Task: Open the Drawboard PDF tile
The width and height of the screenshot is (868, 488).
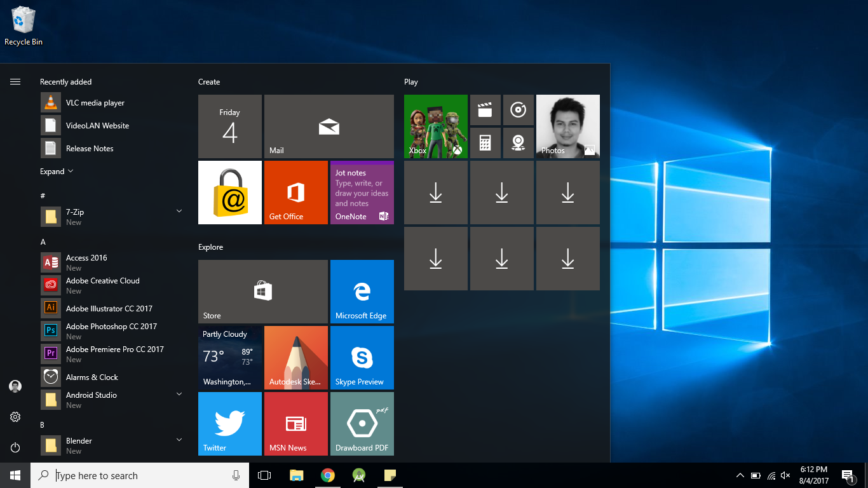Action: [362, 424]
